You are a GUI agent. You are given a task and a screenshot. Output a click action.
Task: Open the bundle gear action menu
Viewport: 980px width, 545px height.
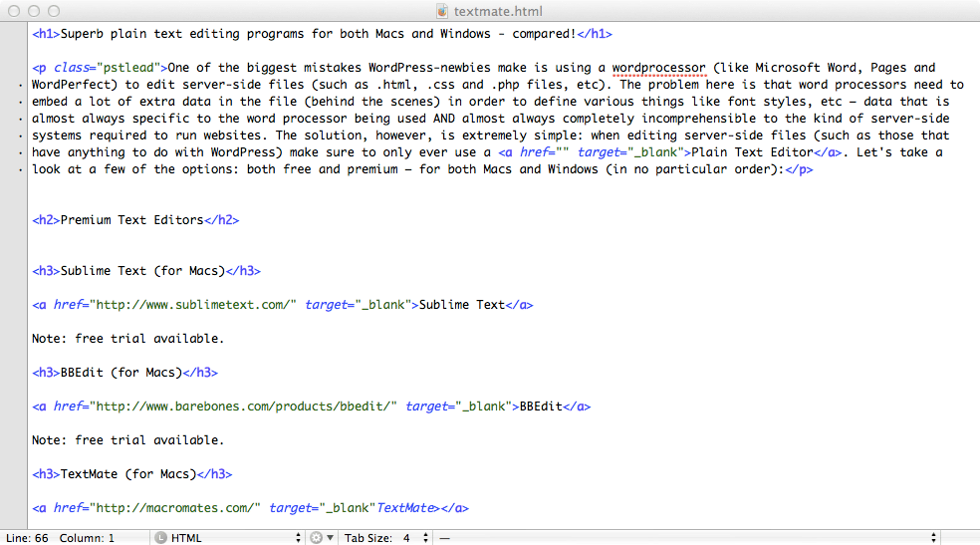click(x=322, y=537)
